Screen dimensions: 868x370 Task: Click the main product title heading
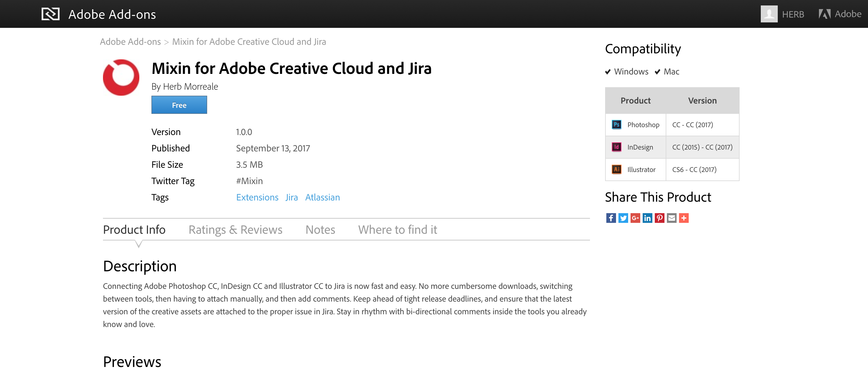pyautogui.click(x=291, y=68)
